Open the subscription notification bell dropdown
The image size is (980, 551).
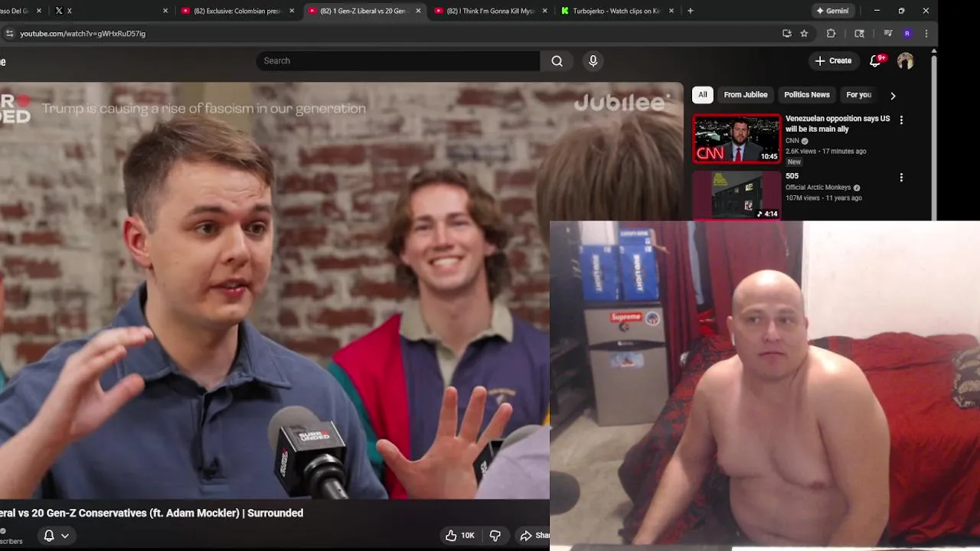57,536
